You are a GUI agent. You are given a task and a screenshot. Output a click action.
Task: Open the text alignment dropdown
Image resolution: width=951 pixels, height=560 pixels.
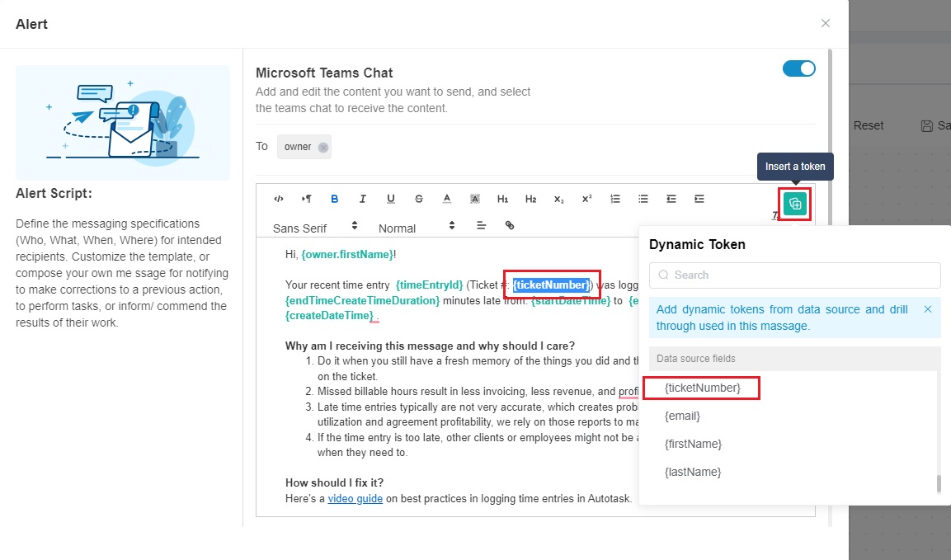(482, 225)
